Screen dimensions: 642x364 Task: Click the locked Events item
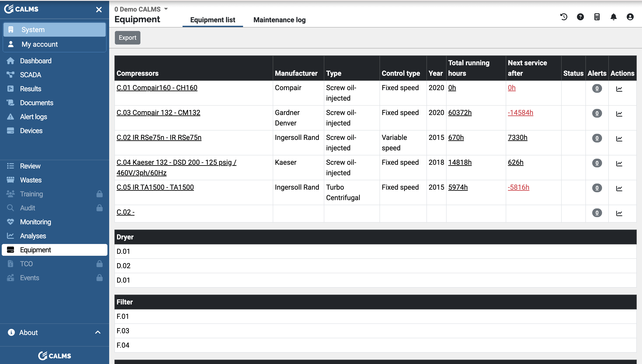55,278
